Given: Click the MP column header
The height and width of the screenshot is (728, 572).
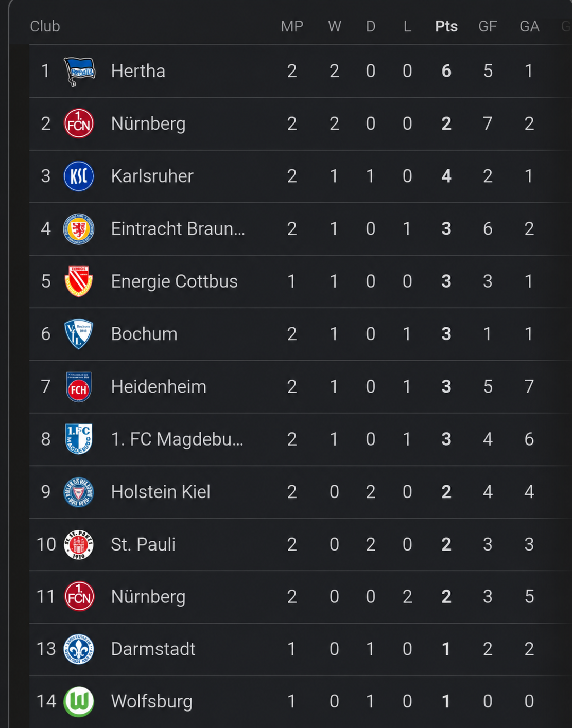Looking at the screenshot, I should point(292,26).
